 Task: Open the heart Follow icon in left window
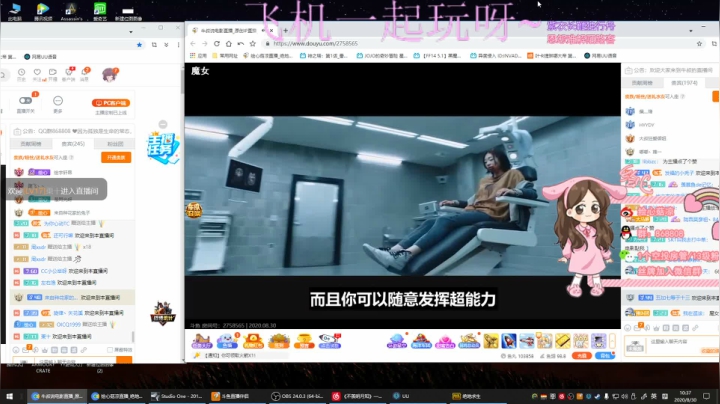(37, 73)
